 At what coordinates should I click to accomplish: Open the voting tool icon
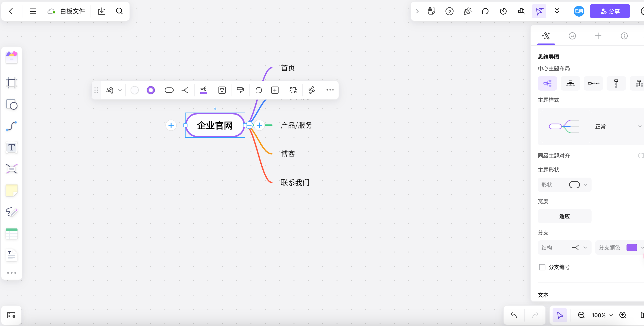point(521,11)
